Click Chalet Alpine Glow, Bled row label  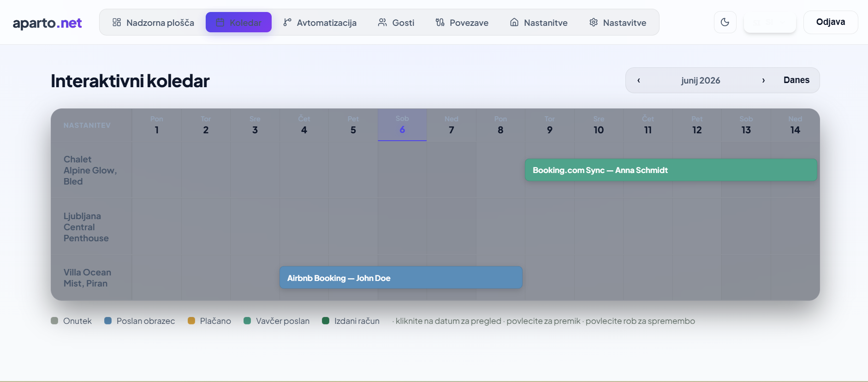[x=90, y=170]
